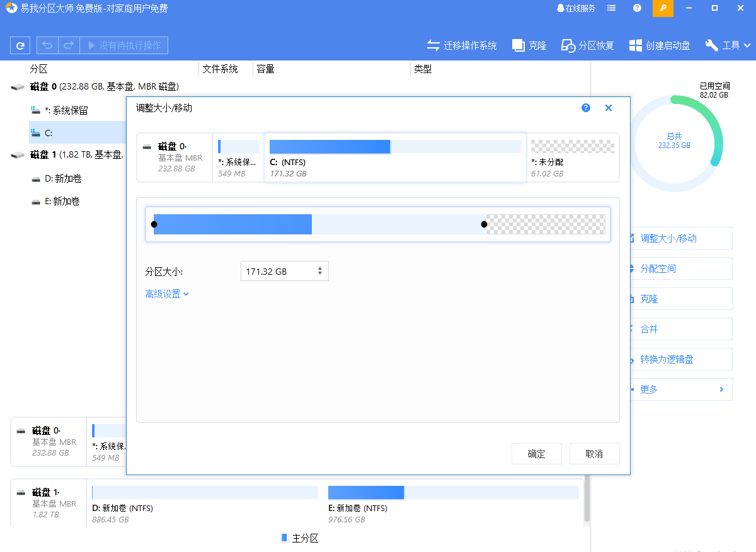Screen dimensions: 756x552
Task: Click the dialog help question mark
Action: pyautogui.click(x=586, y=108)
